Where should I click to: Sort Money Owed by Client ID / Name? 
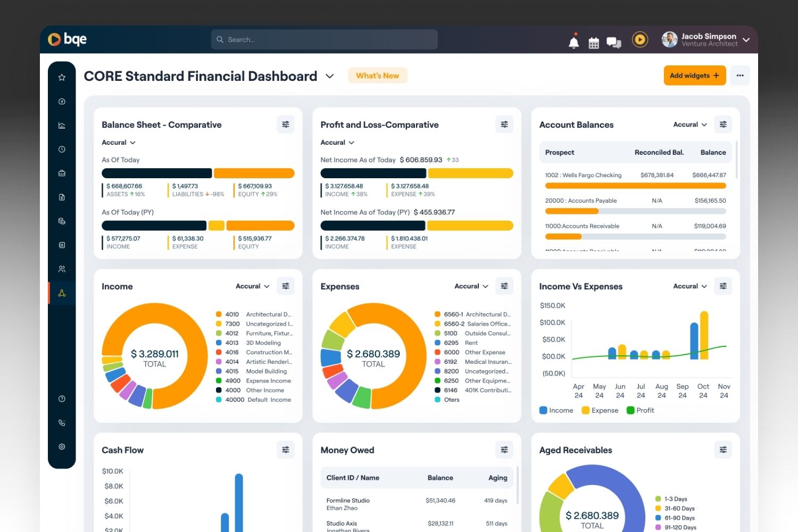[x=353, y=478]
